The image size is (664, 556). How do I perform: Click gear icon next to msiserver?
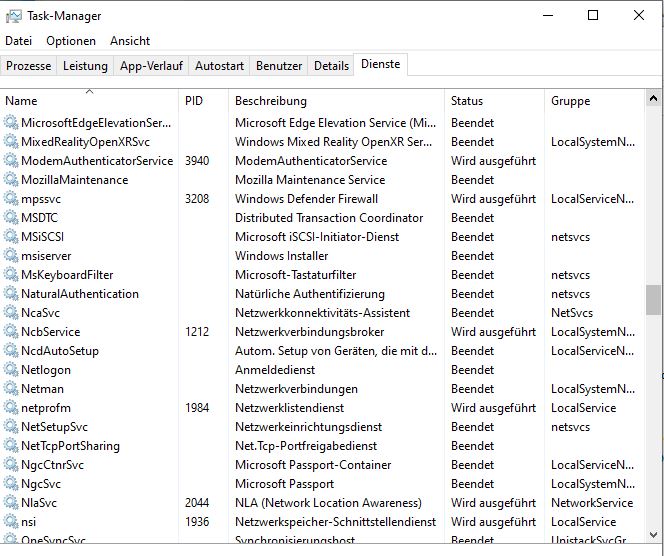(11, 256)
